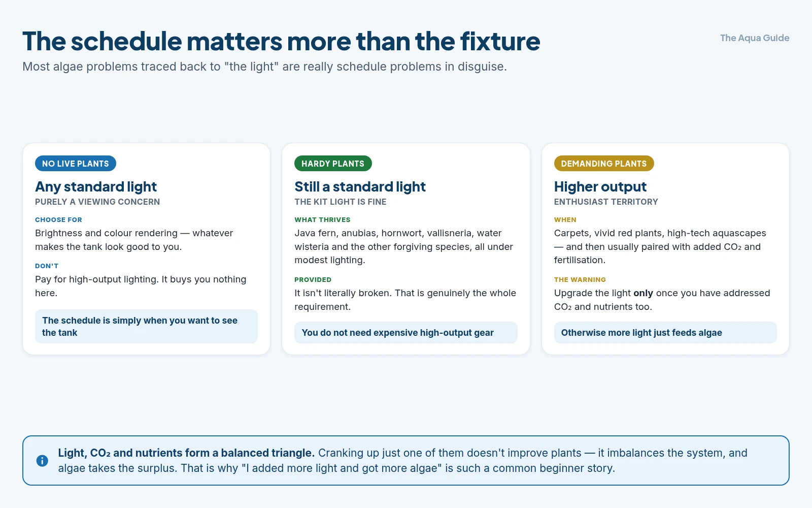Click the main title about the schedule

click(x=281, y=41)
